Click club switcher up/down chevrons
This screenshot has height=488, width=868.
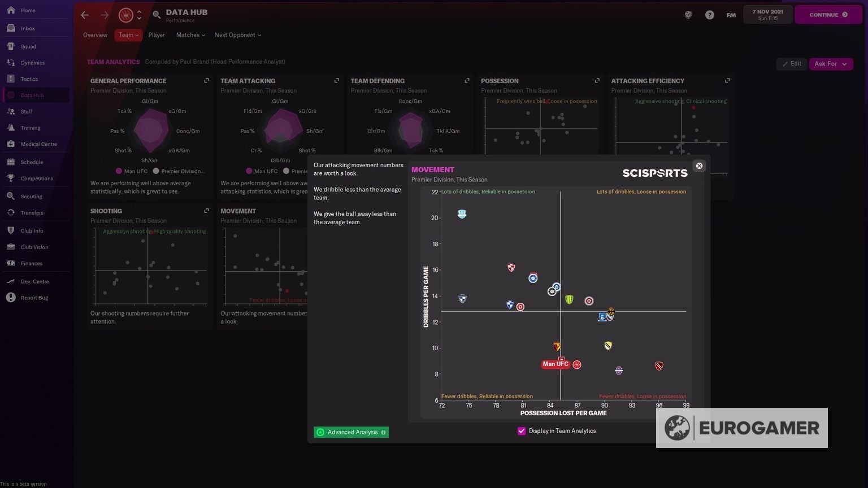tap(139, 15)
